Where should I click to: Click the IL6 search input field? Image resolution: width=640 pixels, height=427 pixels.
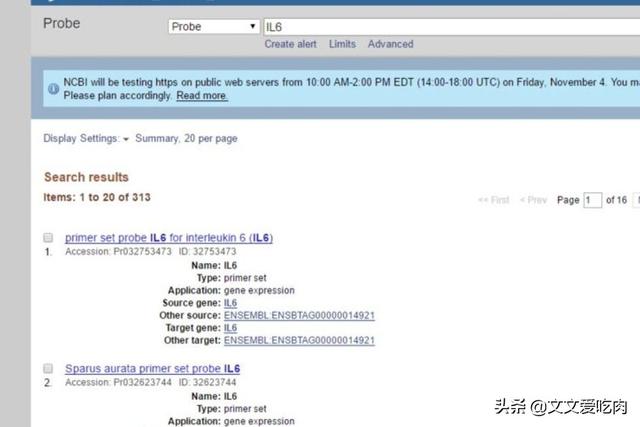450,27
